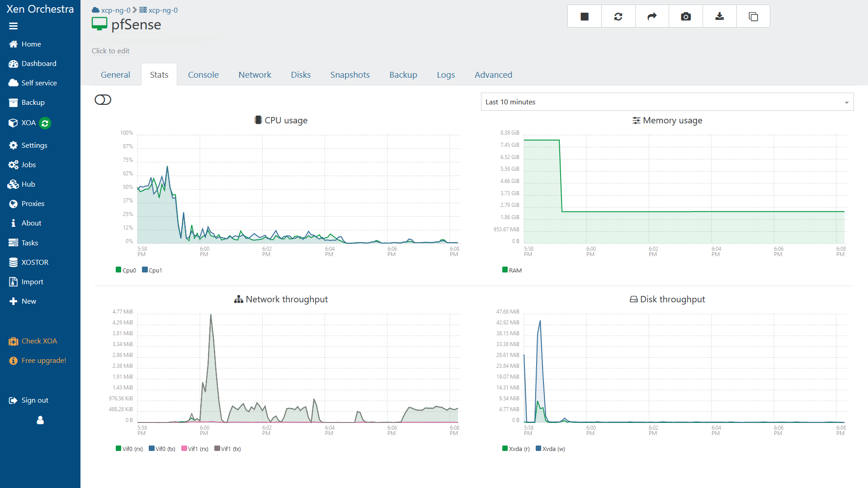Toggle Xvda (r) legend entry

pos(516,449)
